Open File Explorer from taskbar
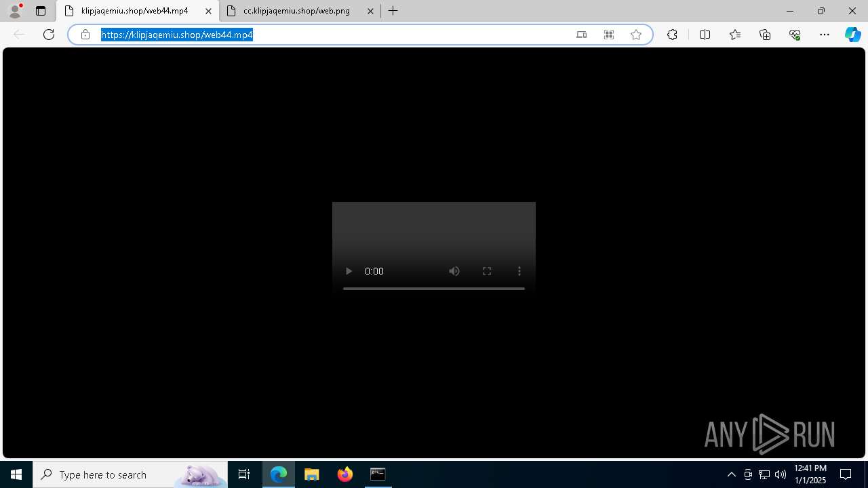The height and width of the screenshot is (488, 868). tap(311, 474)
